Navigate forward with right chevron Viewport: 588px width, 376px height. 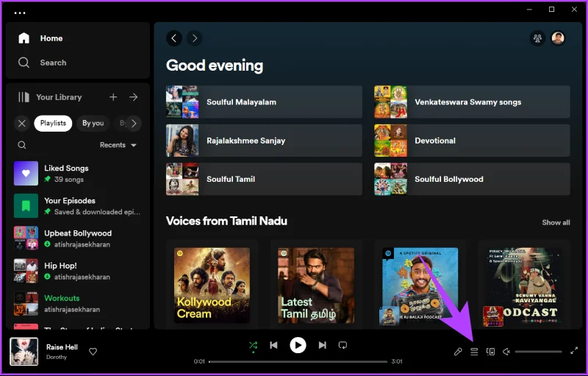coord(194,38)
